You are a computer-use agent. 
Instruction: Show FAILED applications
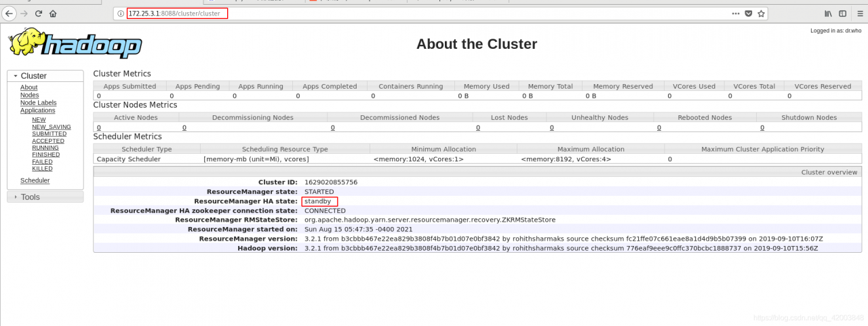click(42, 162)
